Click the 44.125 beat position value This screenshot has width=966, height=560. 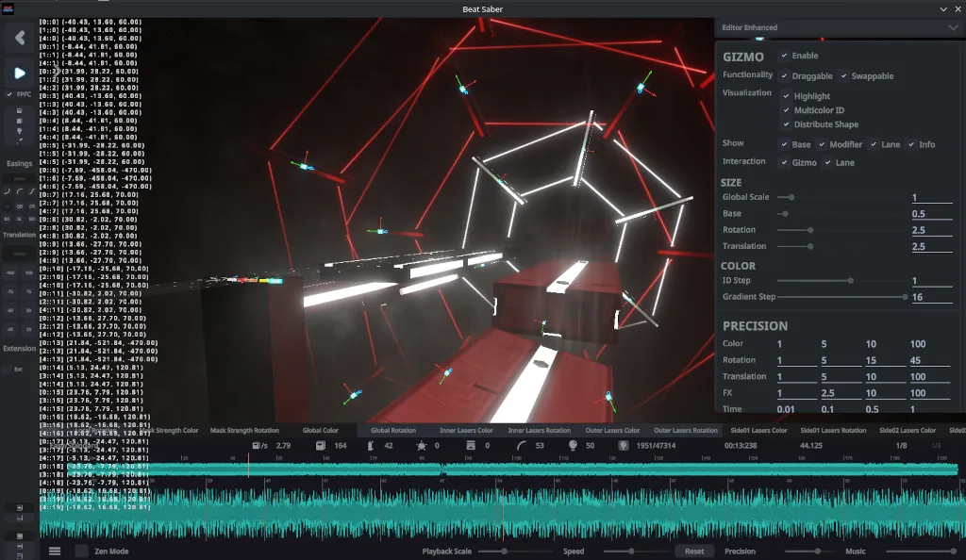pyautogui.click(x=810, y=446)
